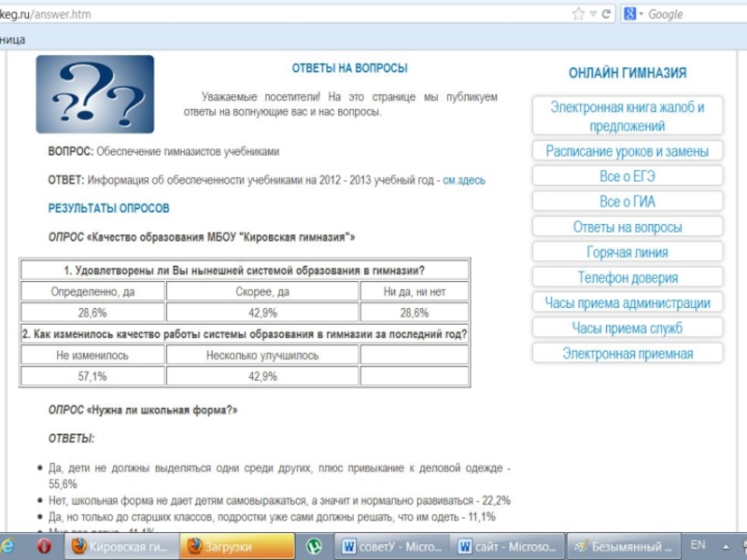Open 'Электронная приемная'

pos(627,354)
